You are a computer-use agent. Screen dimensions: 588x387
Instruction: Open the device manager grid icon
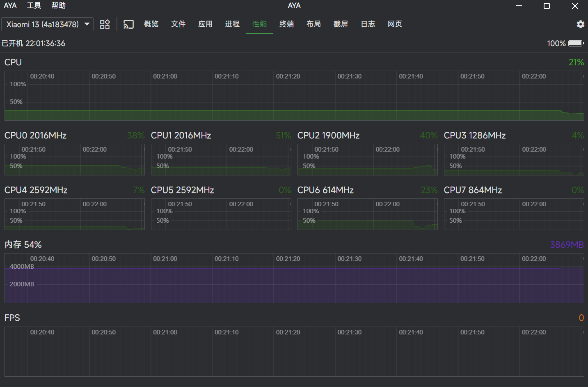click(x=105, y=24)
